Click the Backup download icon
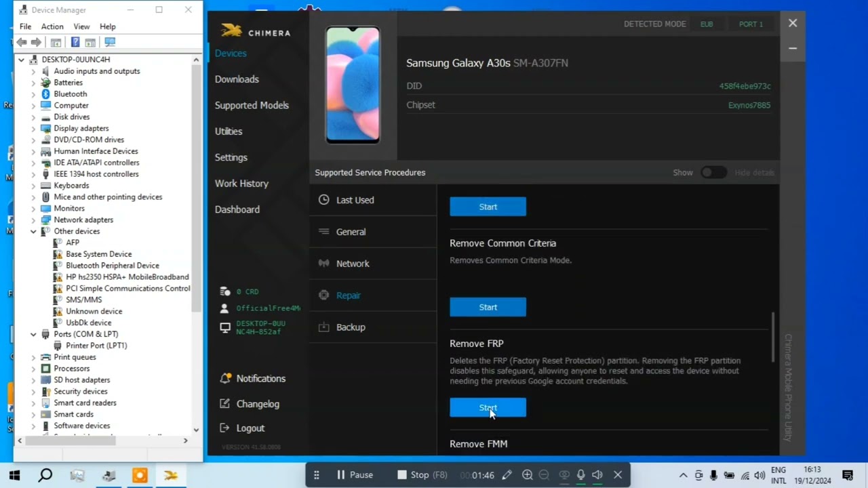Viewport: 868px width, 488px height. (323, 327)
